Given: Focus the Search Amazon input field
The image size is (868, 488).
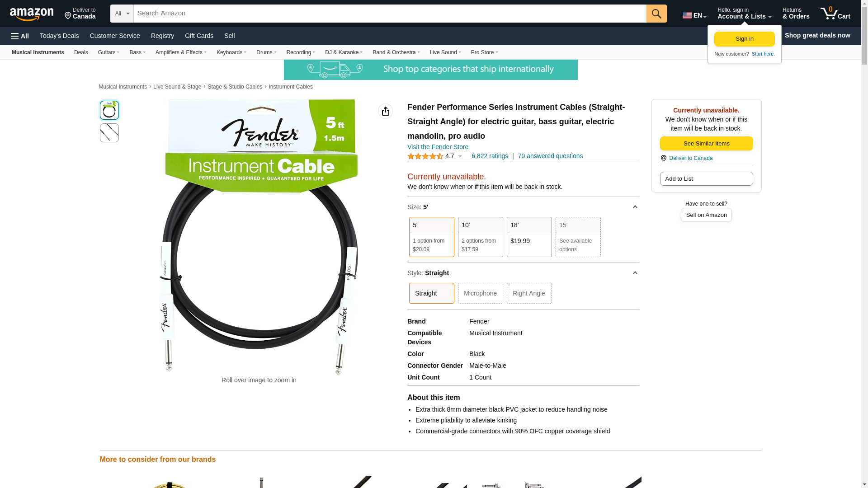Looking at the screenshot, I should [390, 14].
